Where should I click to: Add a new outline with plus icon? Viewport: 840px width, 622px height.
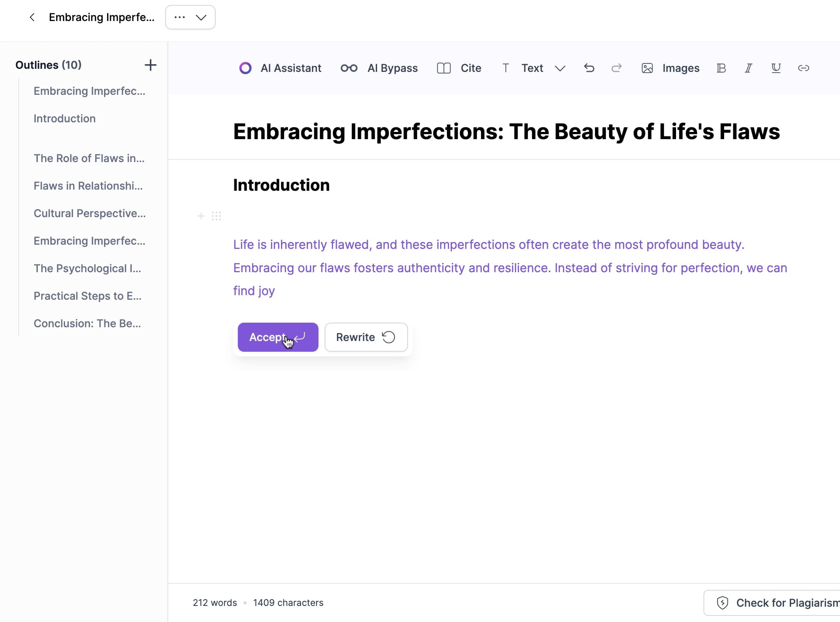coord(150,65)
